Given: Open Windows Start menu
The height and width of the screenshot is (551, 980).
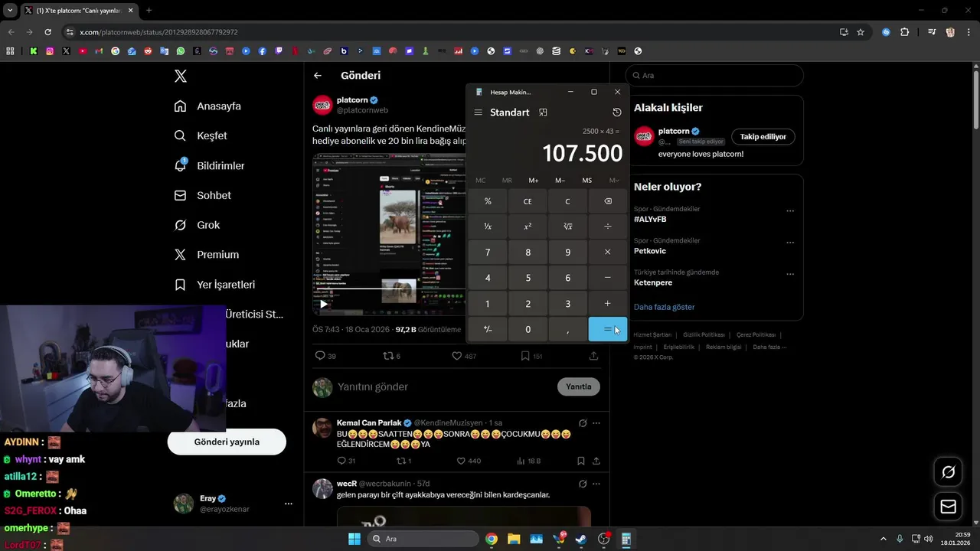Looking at the screenshot, I should 354,539.
